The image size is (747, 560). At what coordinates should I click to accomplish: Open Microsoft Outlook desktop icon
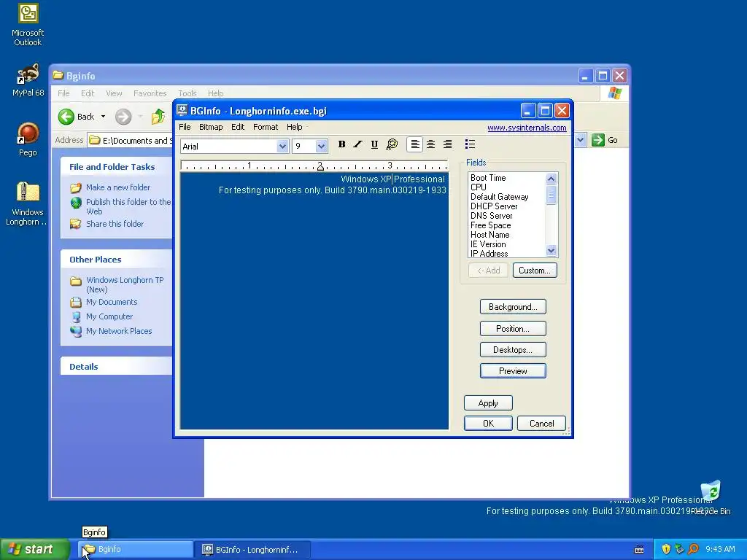(x=28, y=25)
